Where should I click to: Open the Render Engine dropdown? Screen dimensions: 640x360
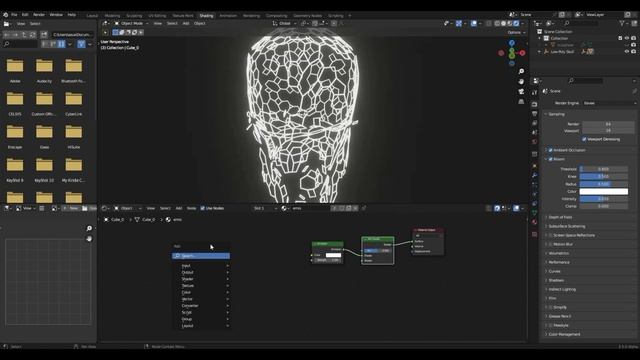(x=609, y=103)
